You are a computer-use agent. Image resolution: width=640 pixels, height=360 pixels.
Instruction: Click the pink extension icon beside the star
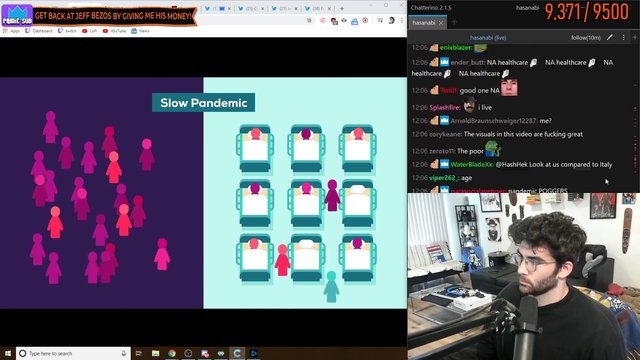323,20
